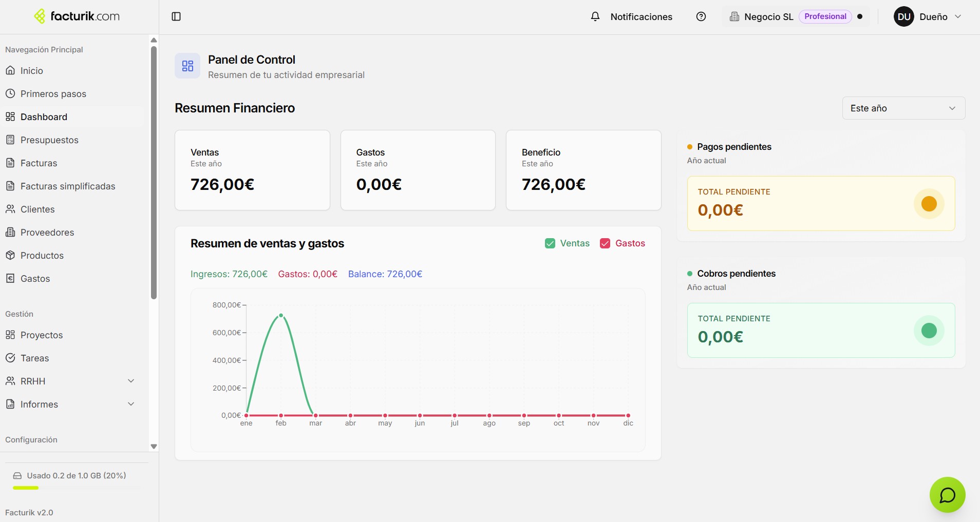Open the green chat support bubble
980x522 pixels.
click(x=947, y=495)
